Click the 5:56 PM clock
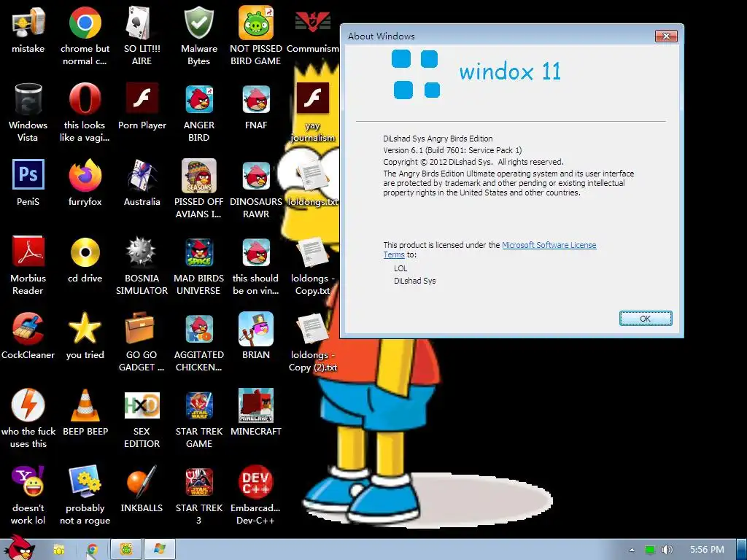This screenshot has width=747, height=560. (707, 550)
